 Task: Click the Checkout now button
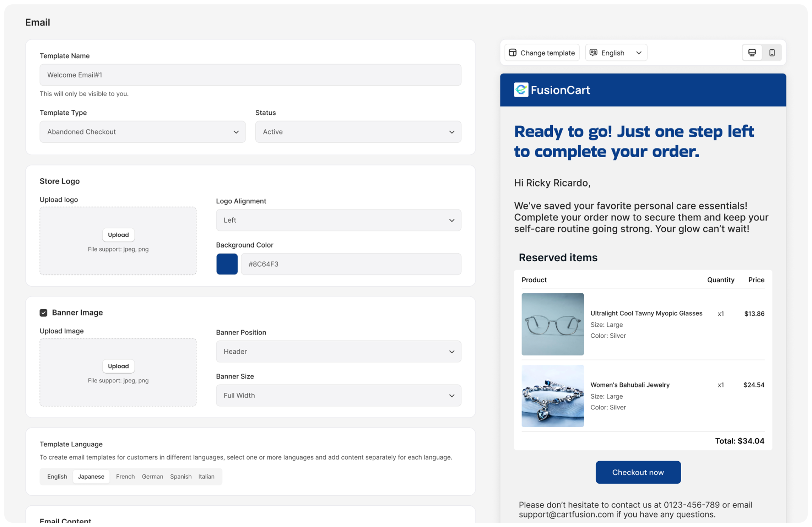click(638, 472)
